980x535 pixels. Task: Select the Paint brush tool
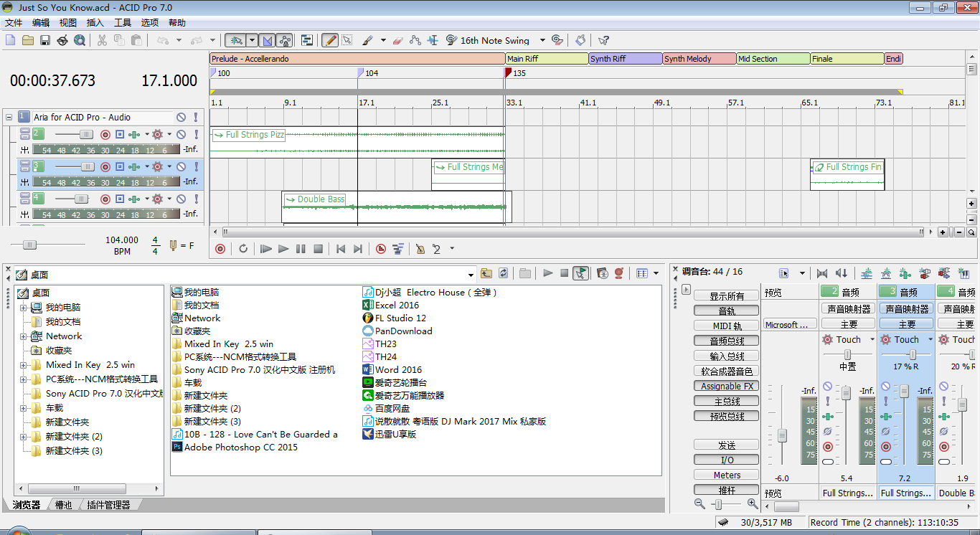point(367,40)
